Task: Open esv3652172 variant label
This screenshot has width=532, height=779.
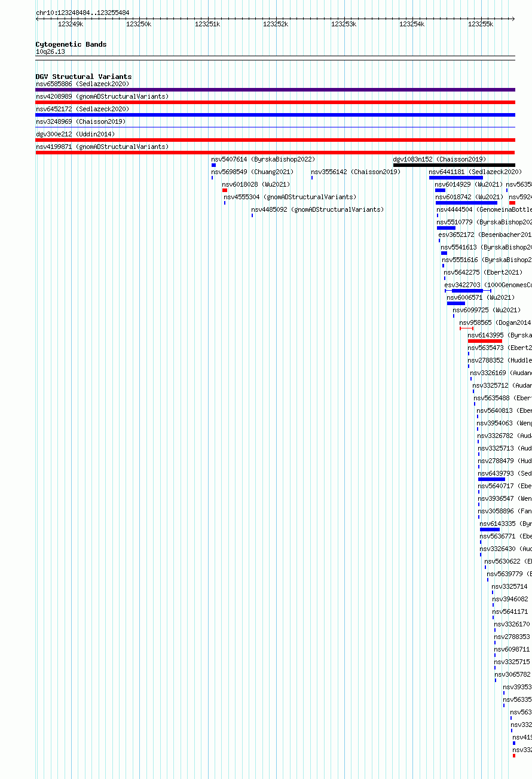Action: point(485,235)
